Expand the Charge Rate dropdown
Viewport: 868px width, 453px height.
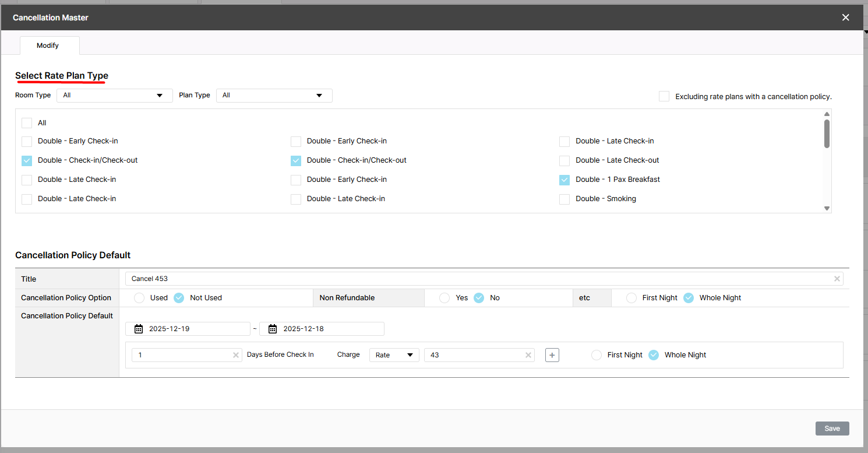[394, 355]
